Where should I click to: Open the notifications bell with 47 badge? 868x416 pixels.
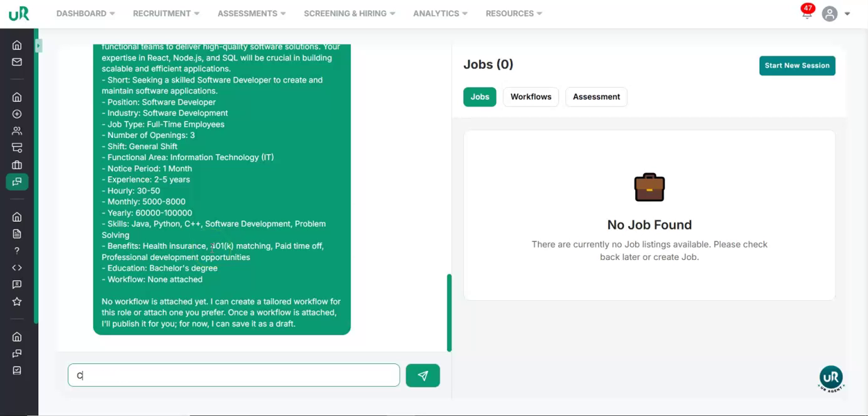[x=807, y=13]
